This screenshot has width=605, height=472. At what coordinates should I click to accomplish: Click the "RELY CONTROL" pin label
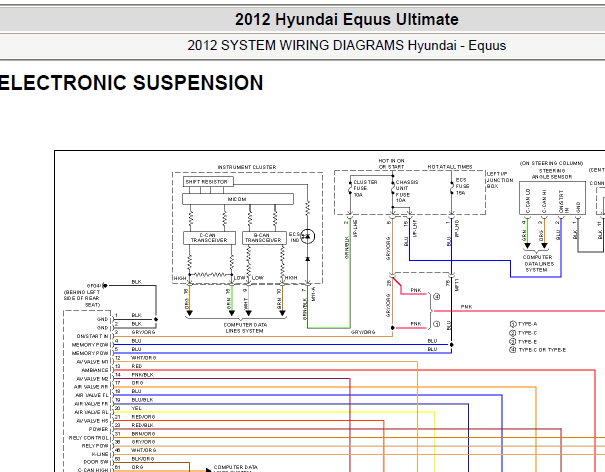tap(89, 438)
